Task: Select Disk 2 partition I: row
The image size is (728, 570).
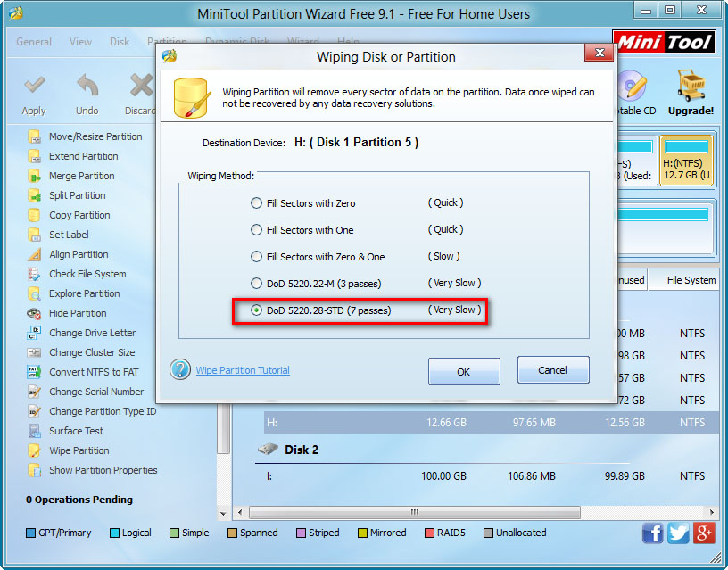Action: [x=491, y=476]
